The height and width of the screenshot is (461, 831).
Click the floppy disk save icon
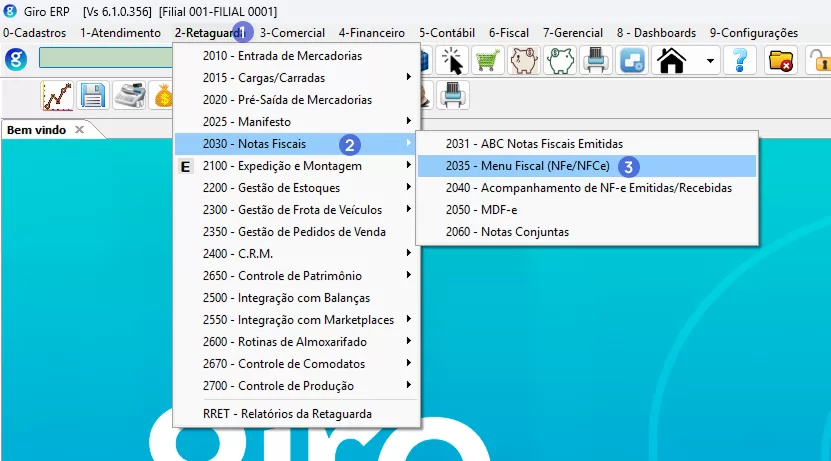coord(93,96)
